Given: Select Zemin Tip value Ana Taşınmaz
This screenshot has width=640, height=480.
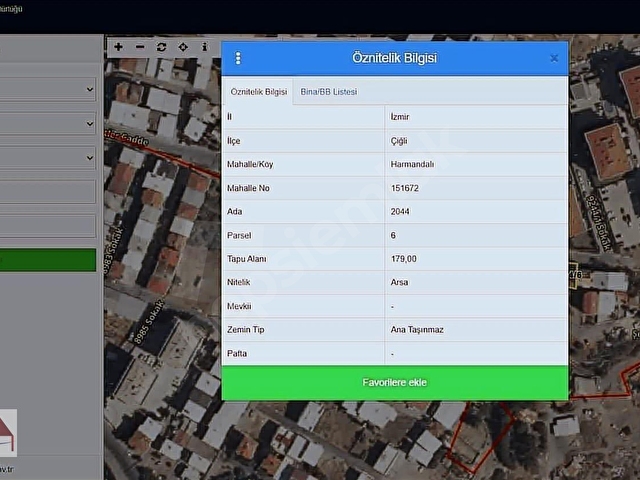Looking at the screenshot, I should (476, 330).
